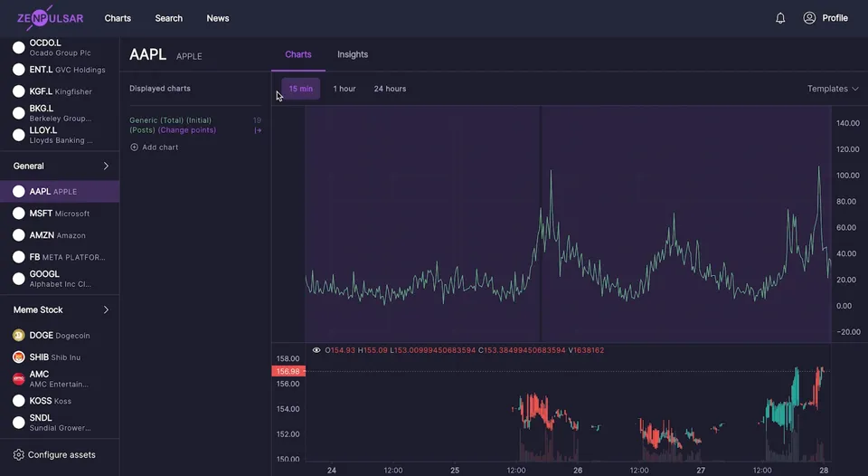Click the AAPL APPLE page title

[x=165, y=54]
